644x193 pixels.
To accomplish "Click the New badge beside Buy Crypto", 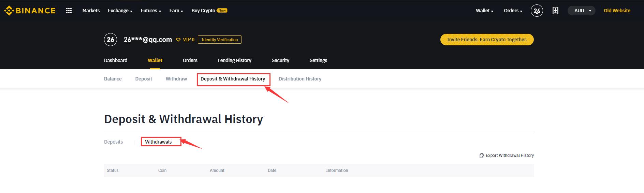I will coord(222,11).
